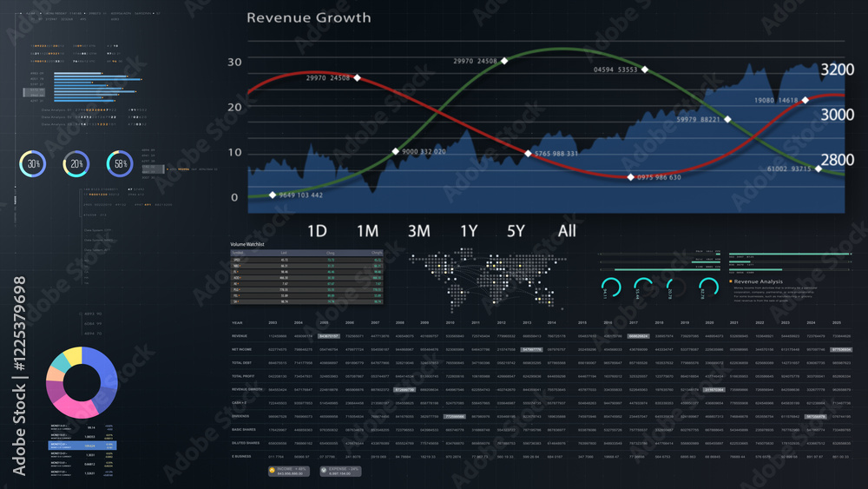Click the 2025 year column header
The width and height of the screenshot is (868, 489).
coord(837,322)
